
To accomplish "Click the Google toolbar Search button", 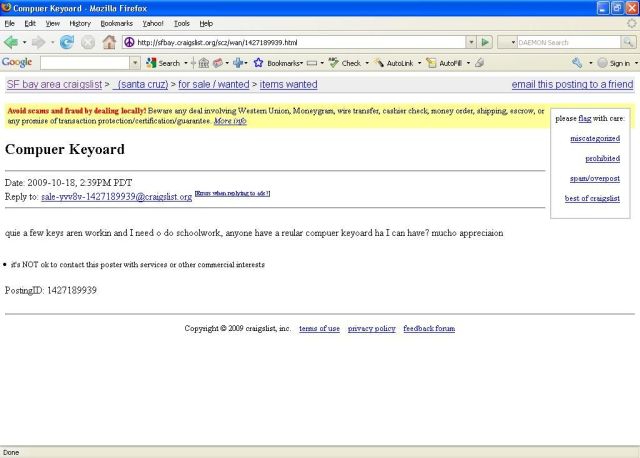I will coord(163,63).
